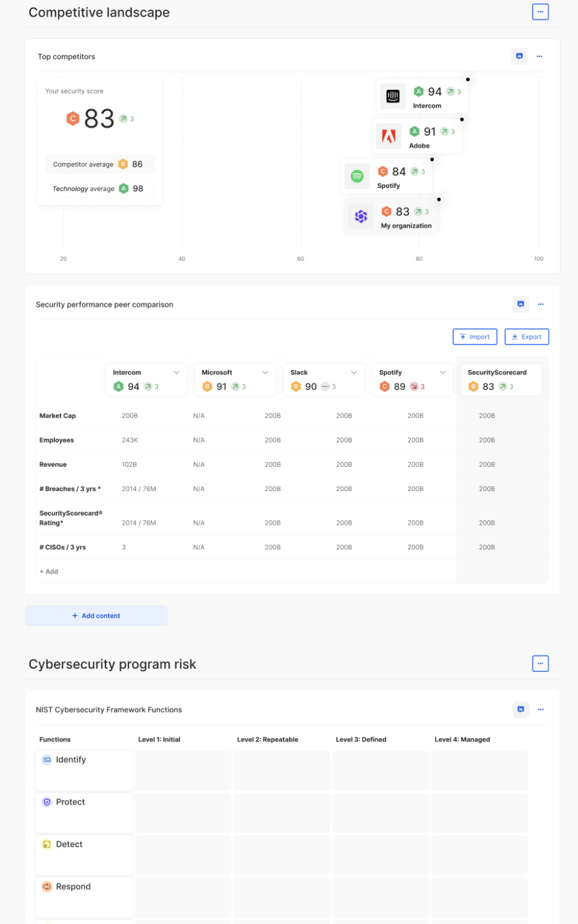Open comment icon in NIST Framework card
The height and width of the screenshot is (924, 578).
click(x=520, y=709)
